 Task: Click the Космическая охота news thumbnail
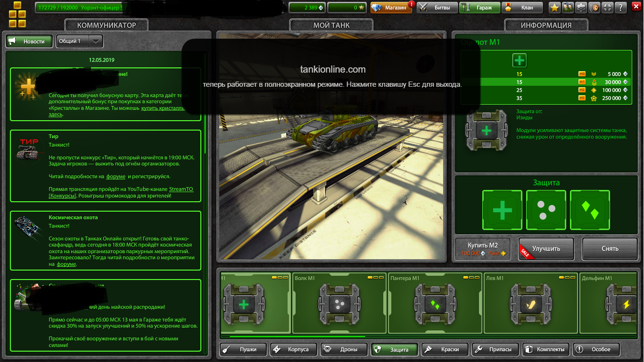27,226
